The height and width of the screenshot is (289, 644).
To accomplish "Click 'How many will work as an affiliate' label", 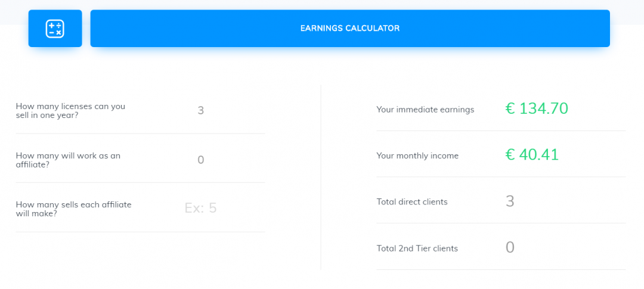I will click(68, 160).
